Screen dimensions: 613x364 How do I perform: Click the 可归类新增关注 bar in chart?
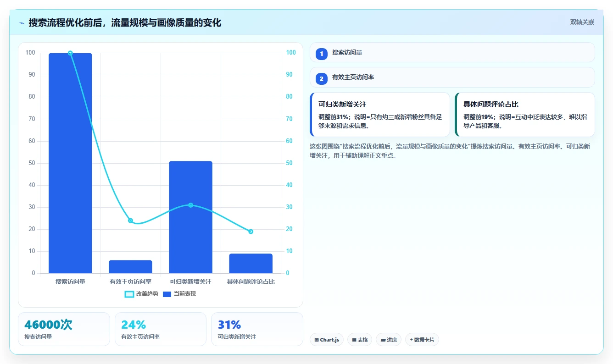tap(190, 217)
